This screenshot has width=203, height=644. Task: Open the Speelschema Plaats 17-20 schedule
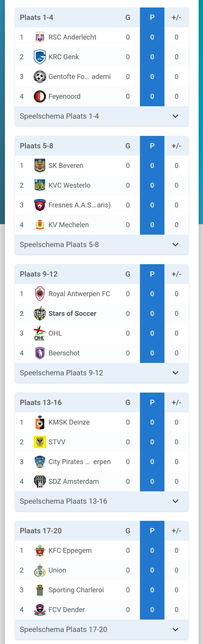[x=63, y=630]
